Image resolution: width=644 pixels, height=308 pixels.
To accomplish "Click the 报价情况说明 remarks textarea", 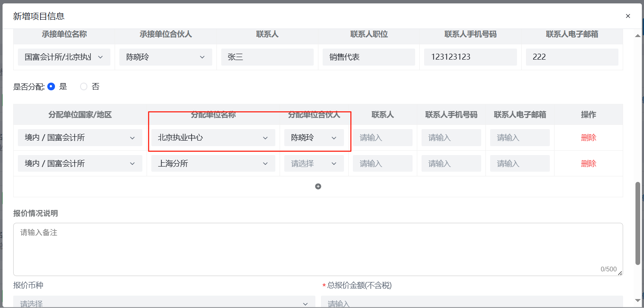I will pyautogui.click(x=318, y=249).
